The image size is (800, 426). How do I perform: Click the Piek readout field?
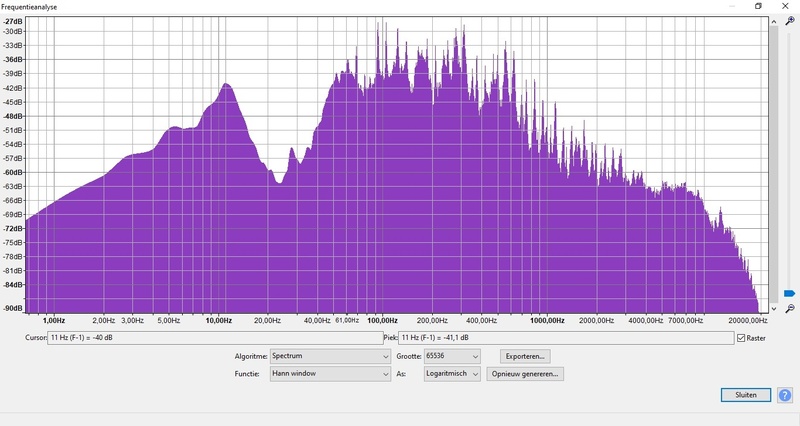click(x=566, y=338)
